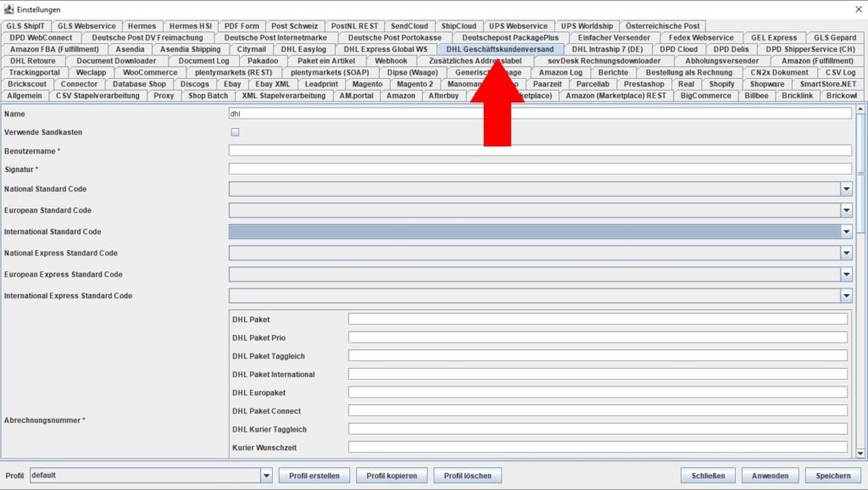This screenshot has width=868, height=490.
Task: Open the GLS ShipIT tab
Action: coord(25,26)
